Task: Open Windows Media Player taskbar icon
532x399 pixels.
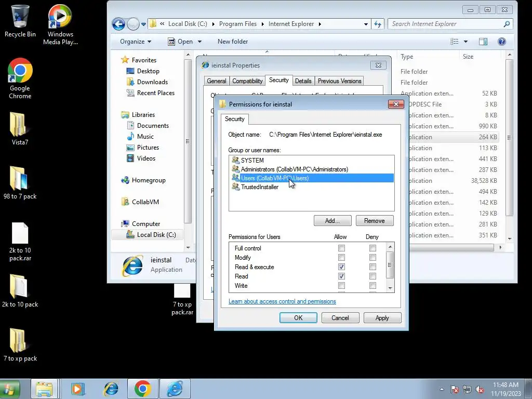Action: pos(78,389)
